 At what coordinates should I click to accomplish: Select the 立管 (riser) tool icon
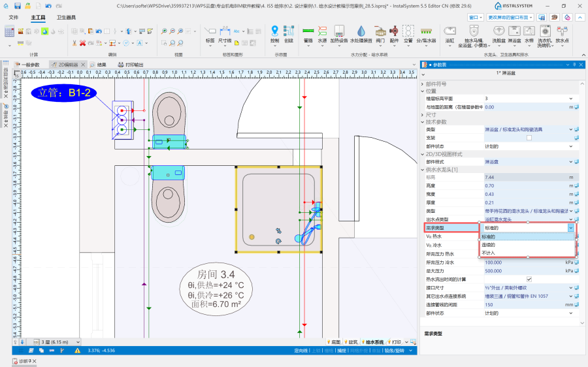click(408, 32)
